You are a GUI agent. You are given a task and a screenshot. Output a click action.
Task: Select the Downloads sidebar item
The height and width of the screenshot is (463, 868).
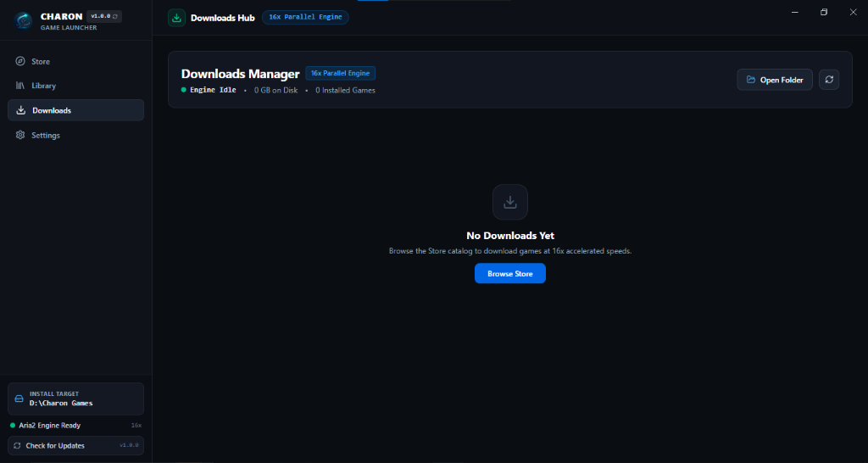pos(75,110)
